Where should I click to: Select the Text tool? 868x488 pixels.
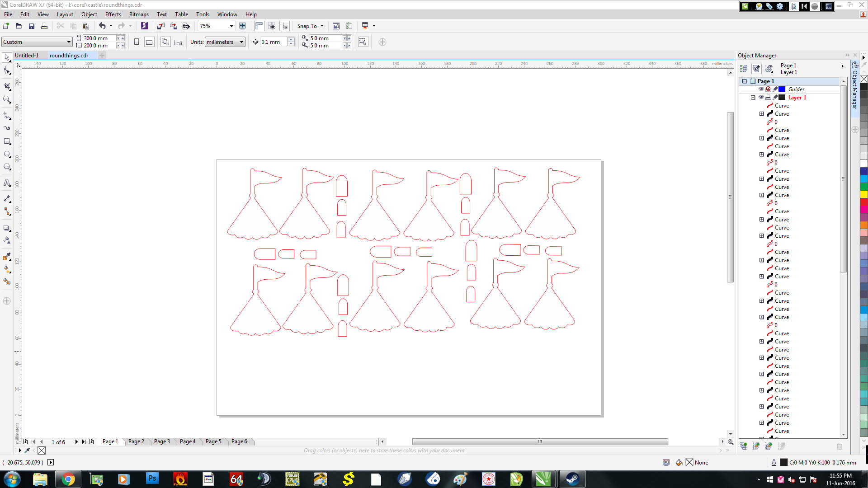point(7,183)
